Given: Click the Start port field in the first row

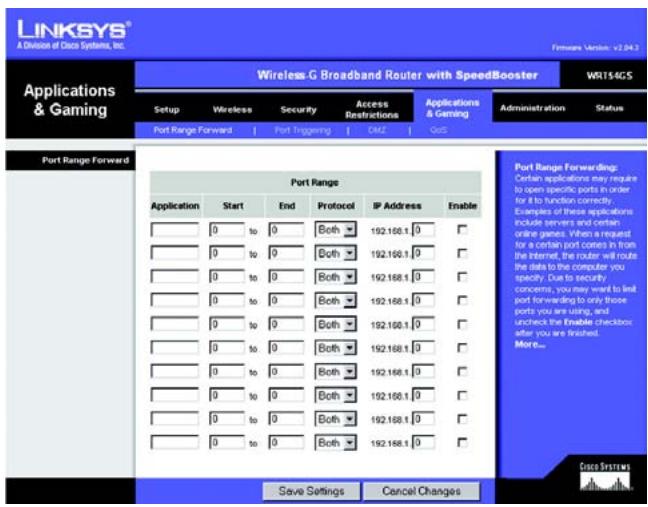Looking at the screenshot, I should coord(227,230).
